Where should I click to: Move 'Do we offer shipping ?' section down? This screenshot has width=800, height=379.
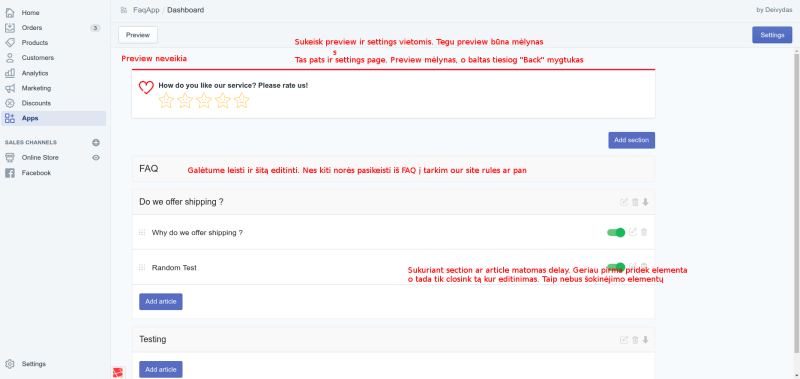point(645,202)
